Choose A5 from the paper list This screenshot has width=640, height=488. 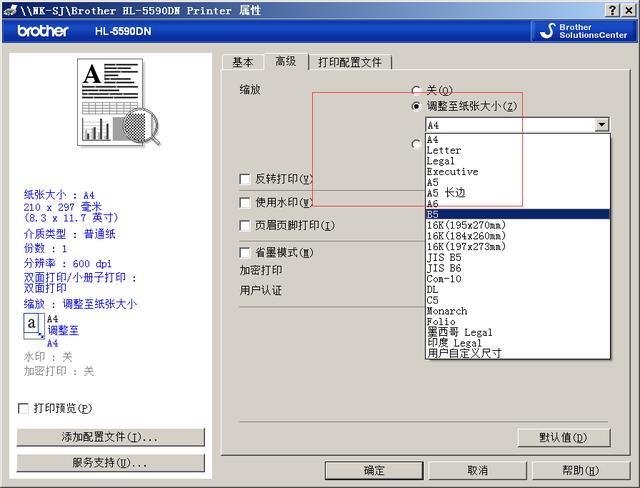(518, 182)
